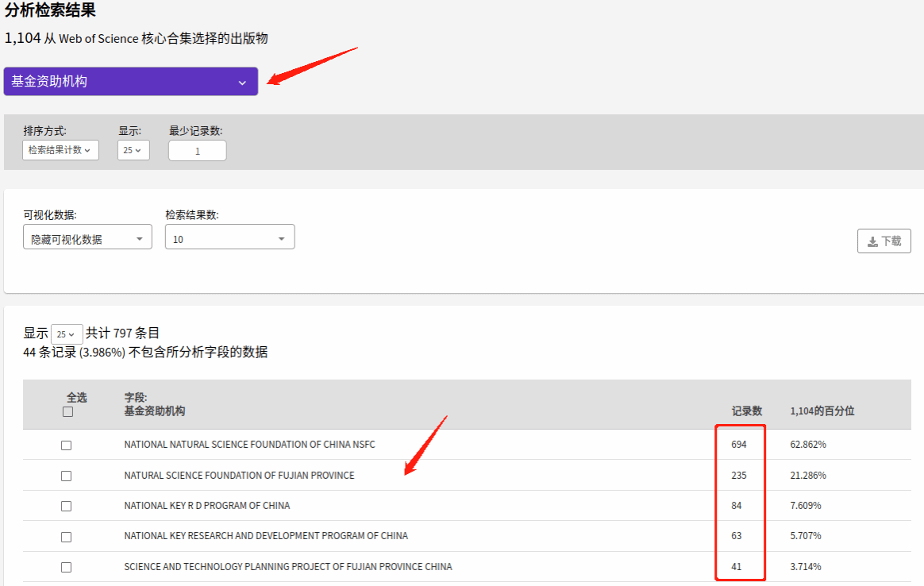Click record count 84

click(737, 505)
